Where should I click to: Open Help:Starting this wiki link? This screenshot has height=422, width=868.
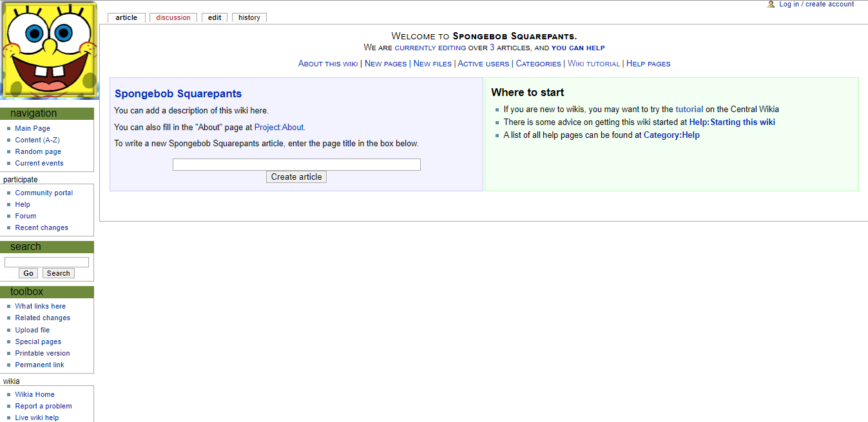(732, 122)
